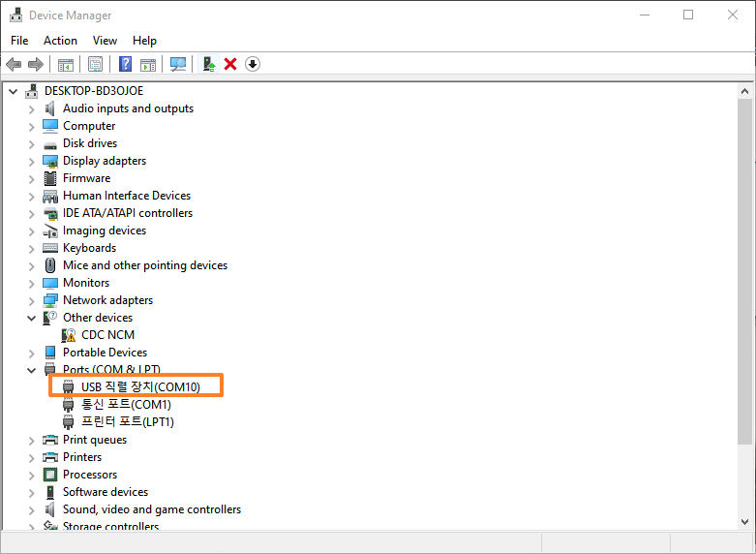756x554 pixels.
Task: Select Network adapters label
Action: point(108,300)
